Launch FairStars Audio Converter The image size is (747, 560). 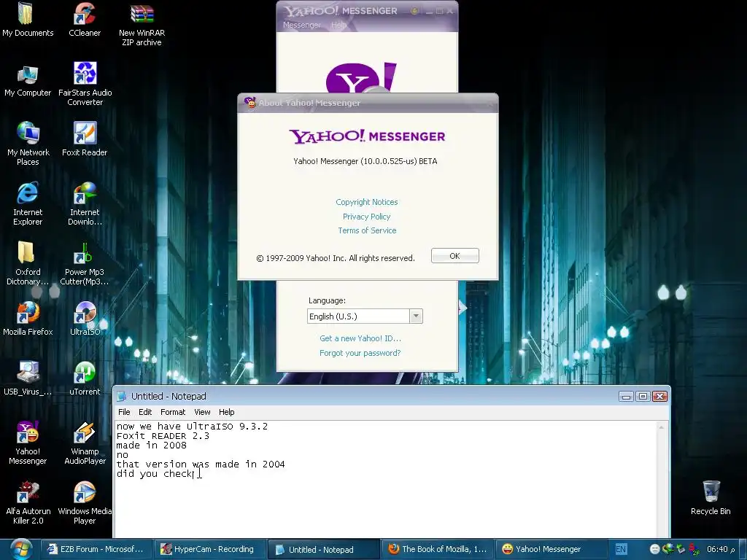[85, 85]
